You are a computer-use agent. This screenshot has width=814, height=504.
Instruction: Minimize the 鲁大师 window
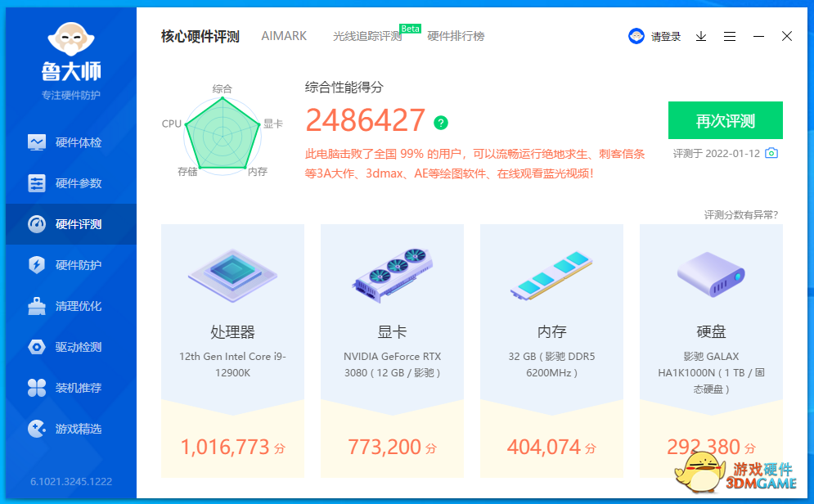(x=758, y=36)
